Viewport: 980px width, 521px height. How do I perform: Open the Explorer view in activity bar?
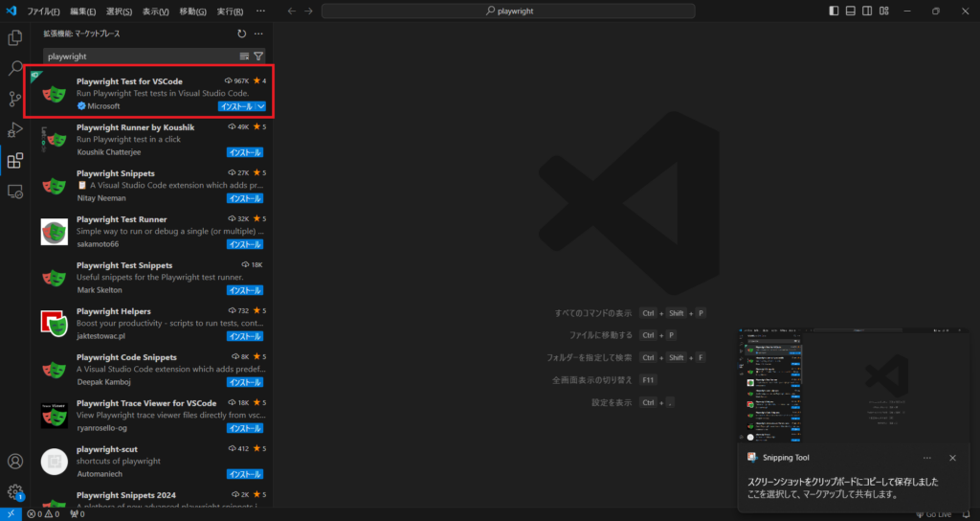(15, 38)
